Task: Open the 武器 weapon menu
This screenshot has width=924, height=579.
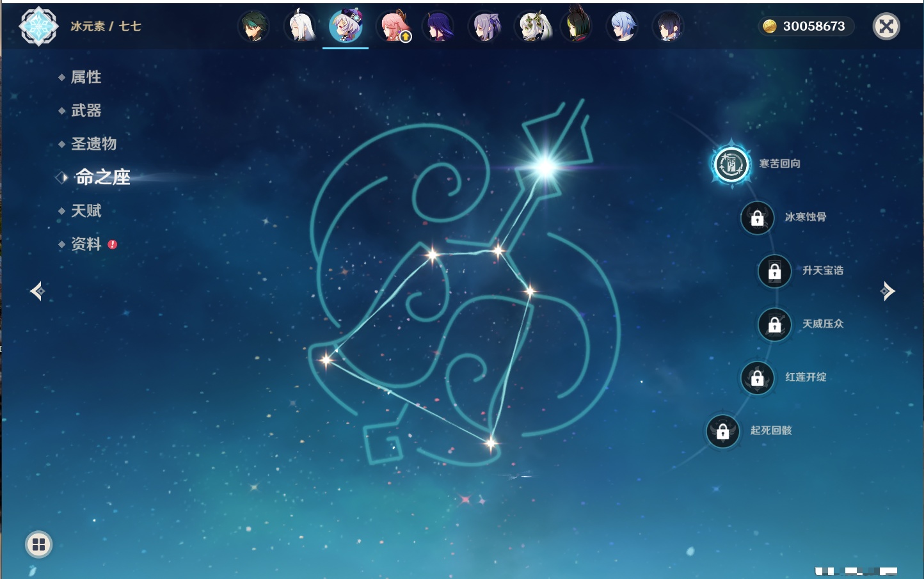Action: (86, 111)
